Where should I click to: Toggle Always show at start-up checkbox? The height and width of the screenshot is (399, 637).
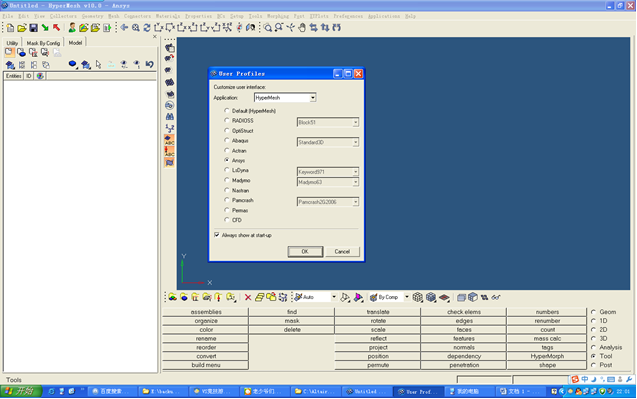click(217, 235)
